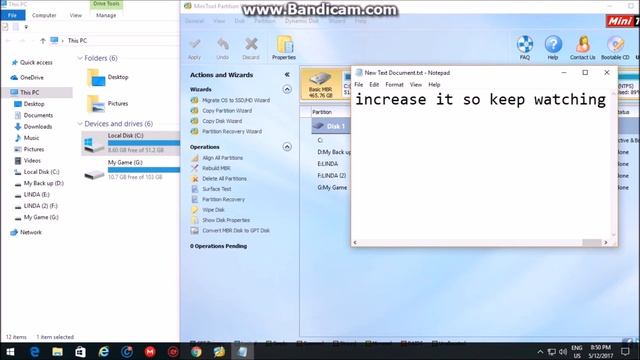Click Delete All Partitions
The width and height of the screenshot is (640, 360).
tap(219, 179)
